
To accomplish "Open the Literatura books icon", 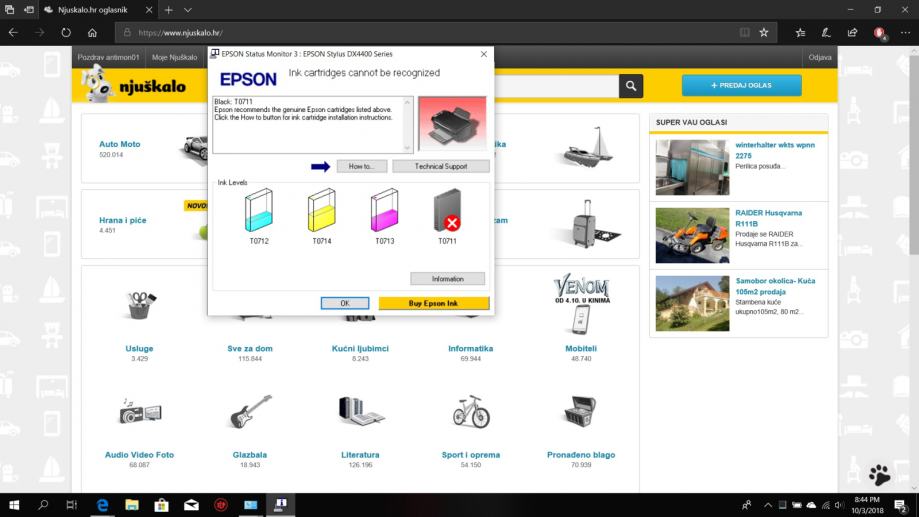I will 360,411.
